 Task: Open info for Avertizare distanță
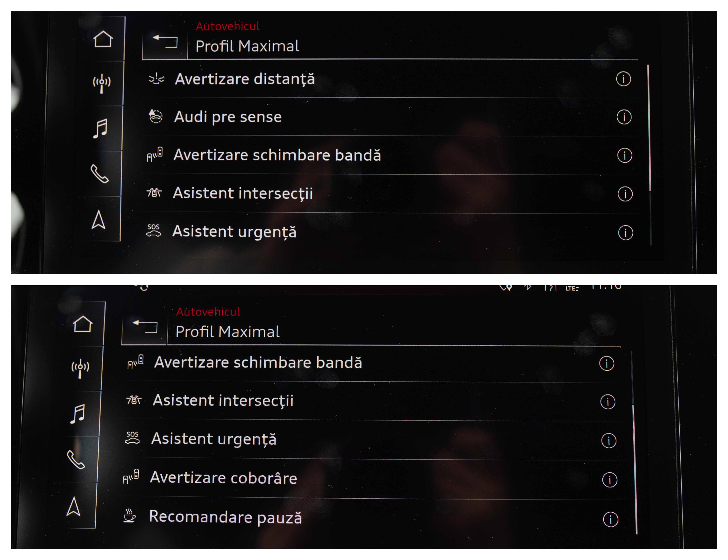(623, 79)
